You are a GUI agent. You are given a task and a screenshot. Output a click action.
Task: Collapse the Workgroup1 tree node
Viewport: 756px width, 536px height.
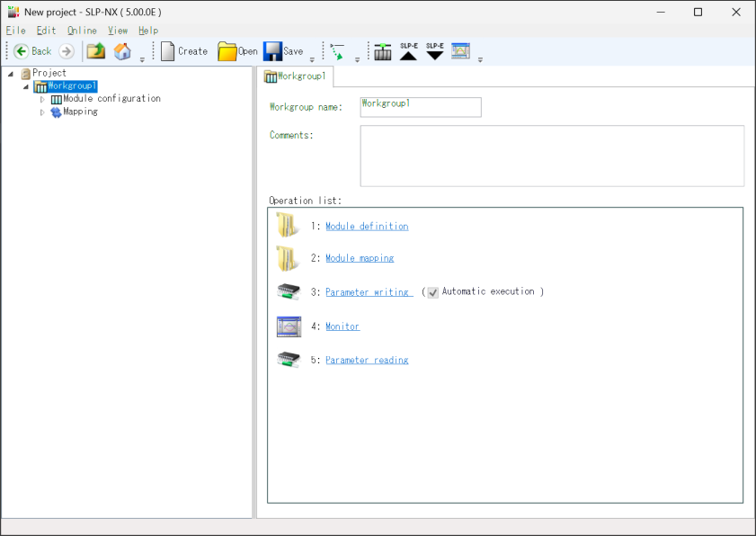click(26, 87)
